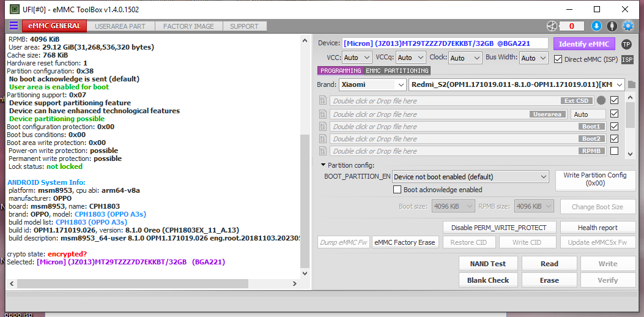Screen dimensions: 644x317
Task: Enable Boot acknowledge enabled checkbox
Action: coord(397,190)
